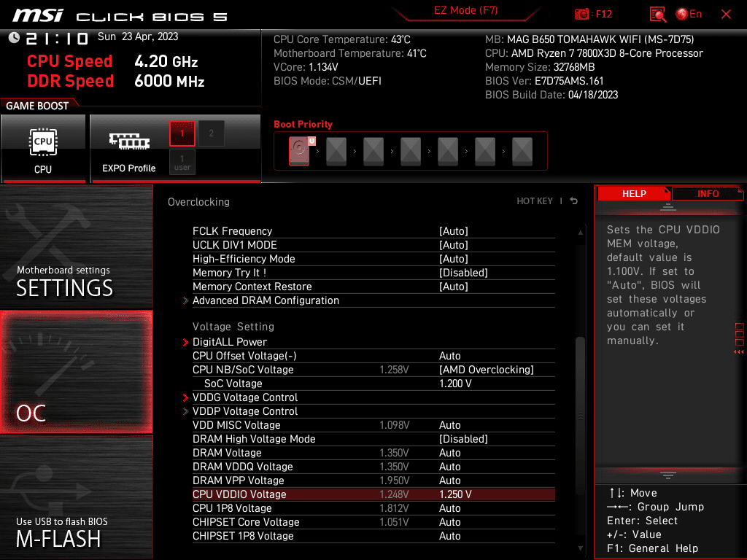Click the settings list scroll down arrow

[580, 548]
